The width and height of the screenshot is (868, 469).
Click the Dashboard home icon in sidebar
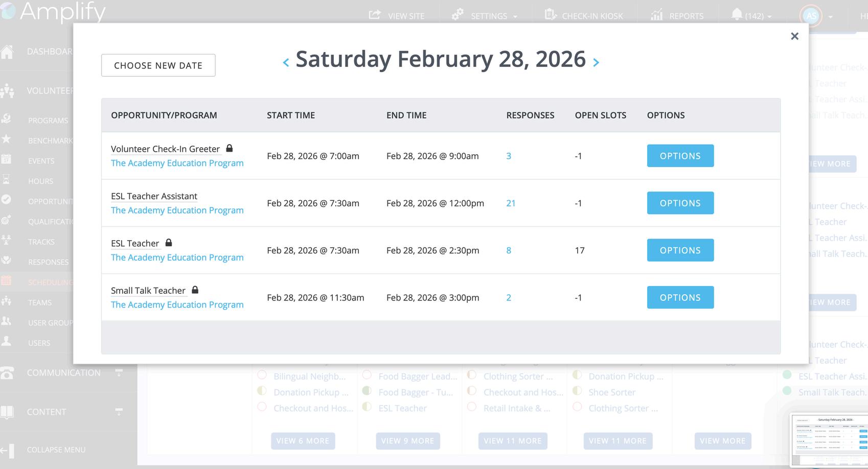tap(7, 52)
